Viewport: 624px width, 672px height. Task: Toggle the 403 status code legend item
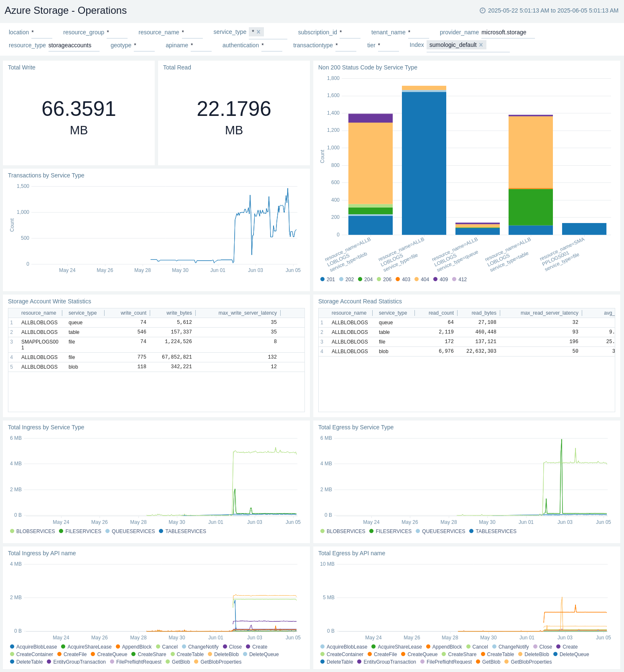click(x=403, y=280)
